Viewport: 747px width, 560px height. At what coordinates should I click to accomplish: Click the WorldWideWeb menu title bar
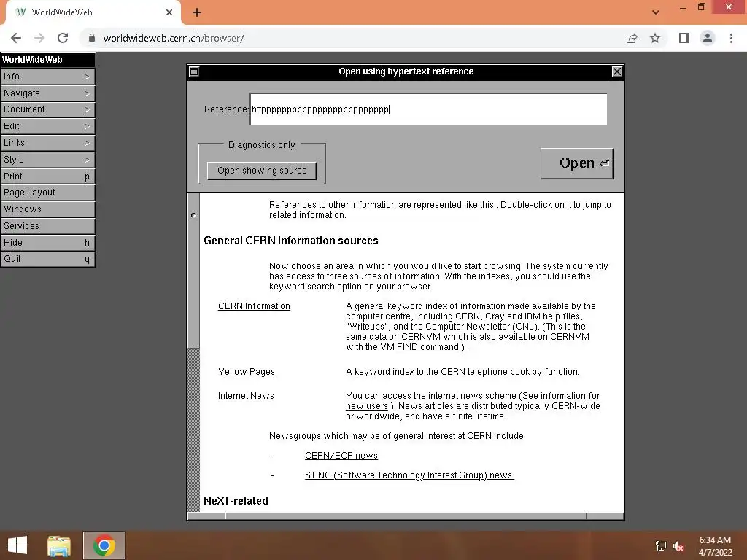click(47, 60)
